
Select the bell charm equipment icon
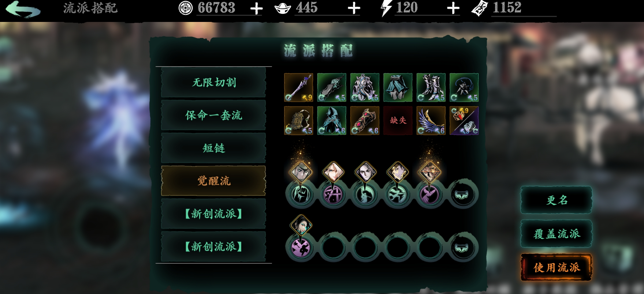[x=298, y=120]
